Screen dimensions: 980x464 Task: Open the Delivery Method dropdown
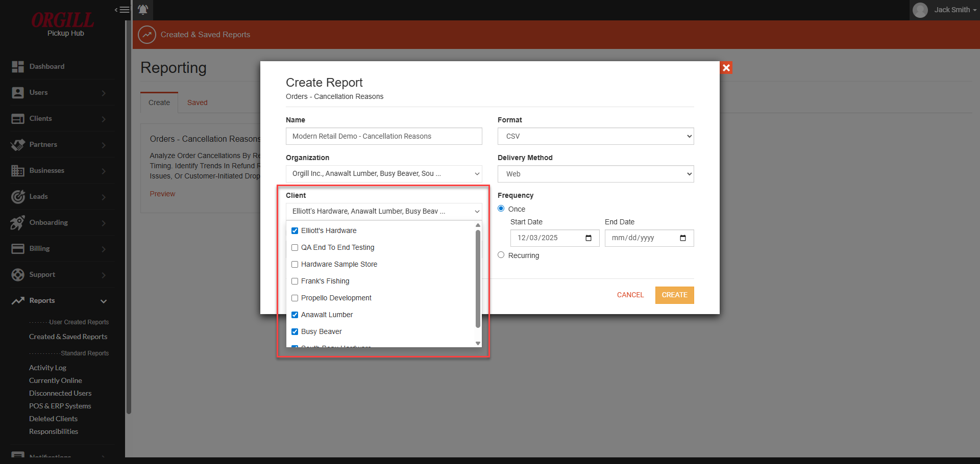pyautogui.click(x=596, y=174)
